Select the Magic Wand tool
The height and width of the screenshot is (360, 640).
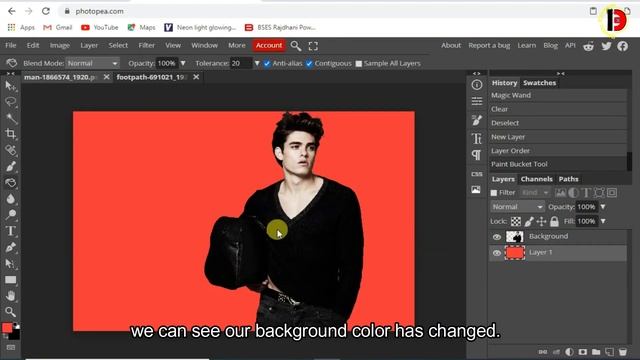(11, 118)
